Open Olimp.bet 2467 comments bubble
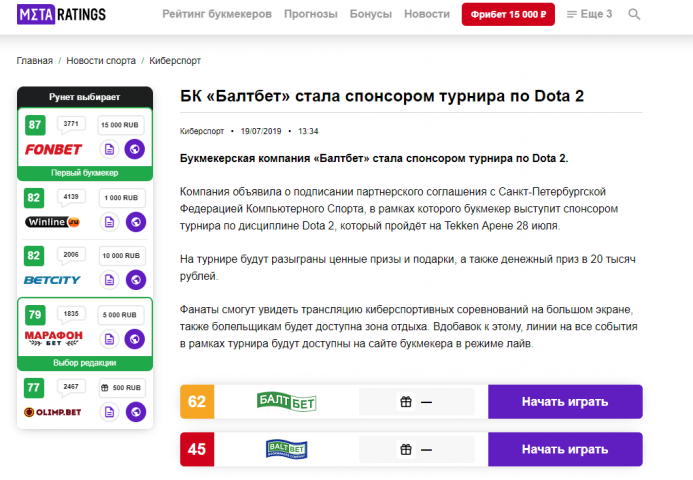The image size is (693, 480). tap(71, 388)
